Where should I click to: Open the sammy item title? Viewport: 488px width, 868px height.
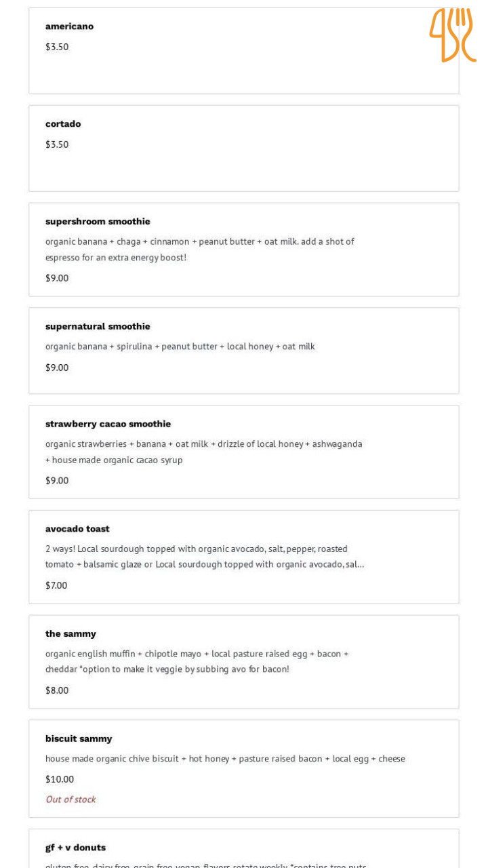click(x=70, y=634)
